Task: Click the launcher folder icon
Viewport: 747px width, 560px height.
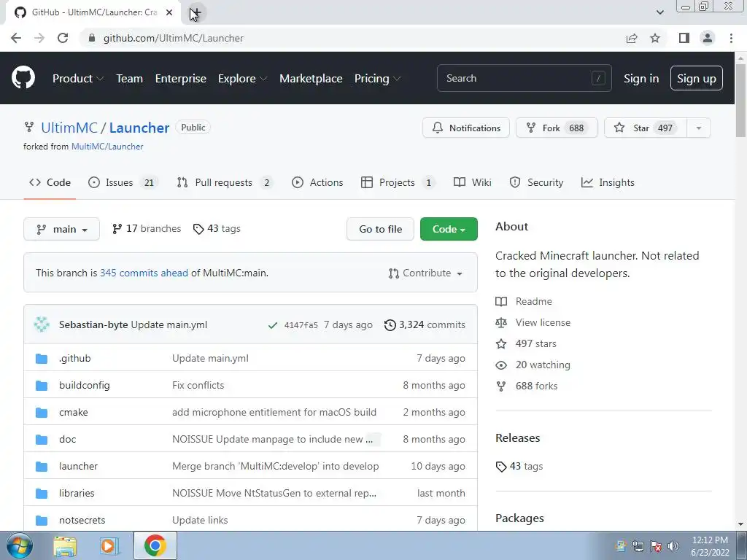Action: pyautogui.click(x=42, y=467)
